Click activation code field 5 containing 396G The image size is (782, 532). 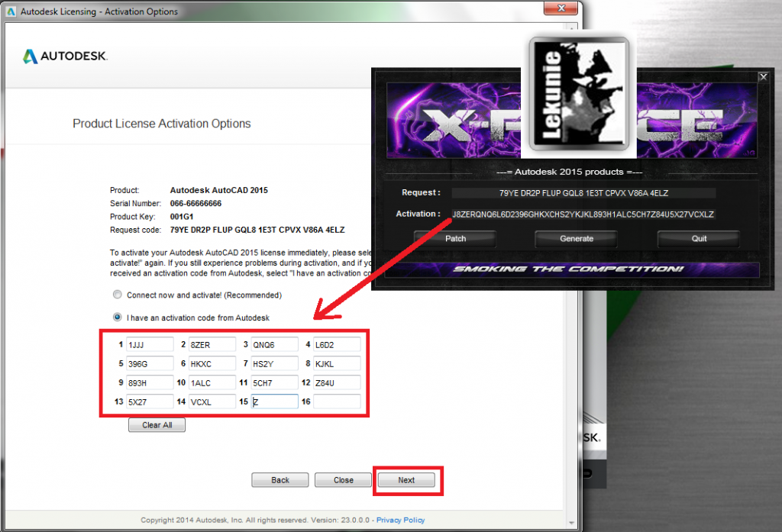click(x=150, y=363)
